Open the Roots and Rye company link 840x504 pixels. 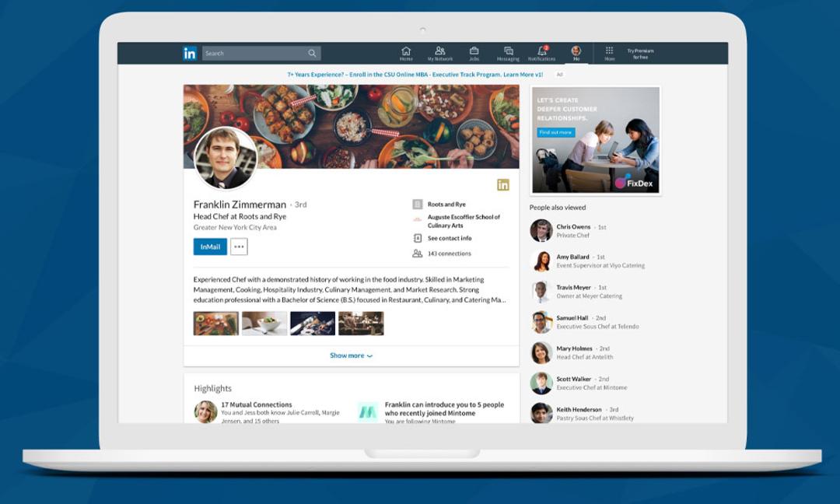(446, 205)
